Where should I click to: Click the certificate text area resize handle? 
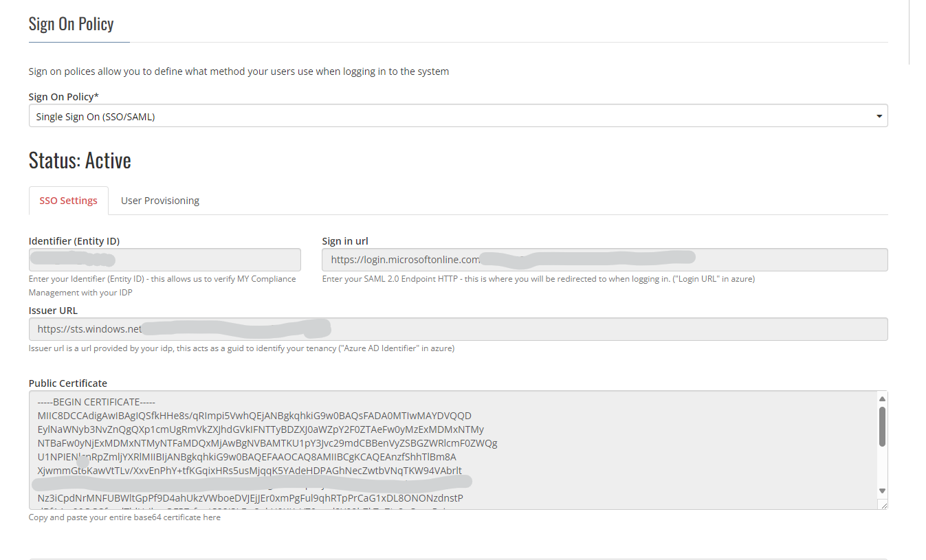(883, 505)
